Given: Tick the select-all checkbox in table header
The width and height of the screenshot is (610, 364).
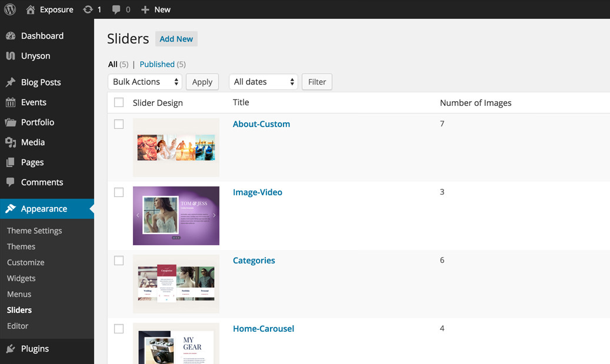Looking at the screenshot, I should (119, 102).
